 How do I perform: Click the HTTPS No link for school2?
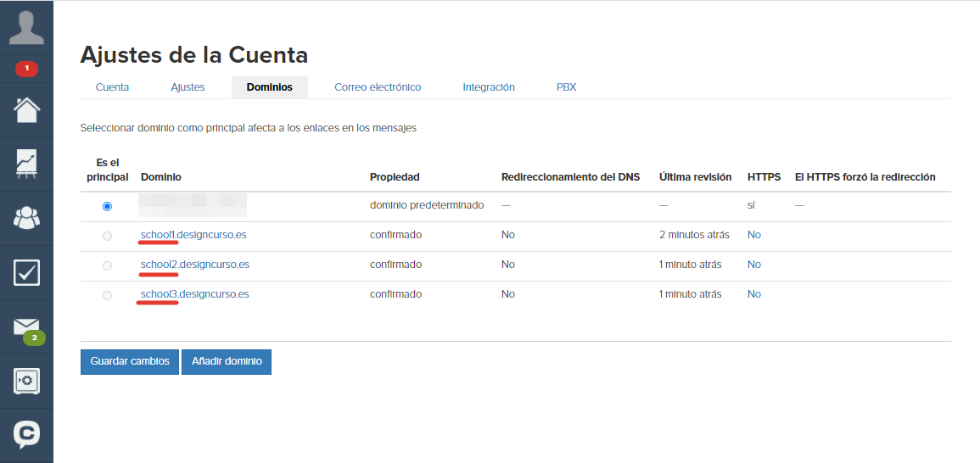[x=753, y=265]
